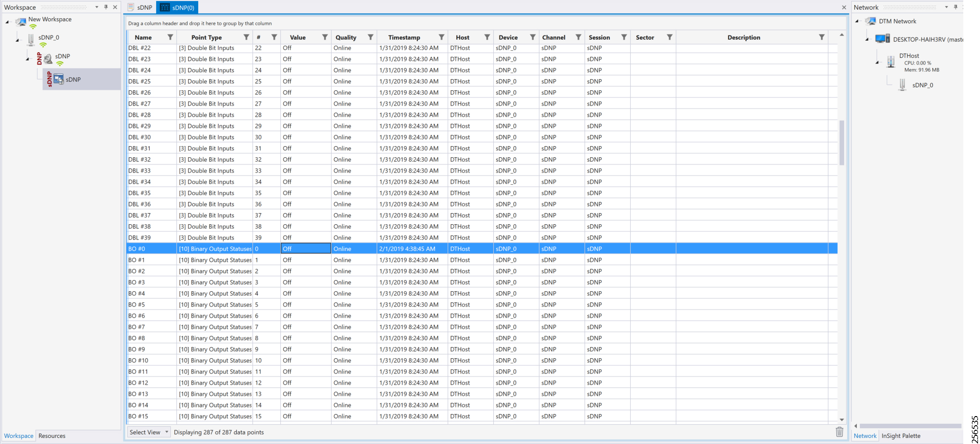Switch to the sDNP(0) document tab
The width and height of the screenshot is (980, 444).
tap(177, 7)
